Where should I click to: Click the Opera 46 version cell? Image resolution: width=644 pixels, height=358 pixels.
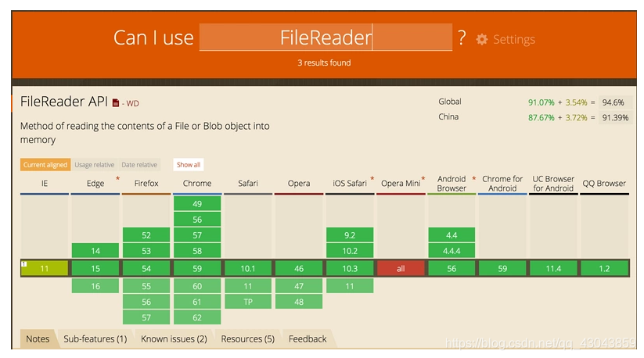point(299,269)
